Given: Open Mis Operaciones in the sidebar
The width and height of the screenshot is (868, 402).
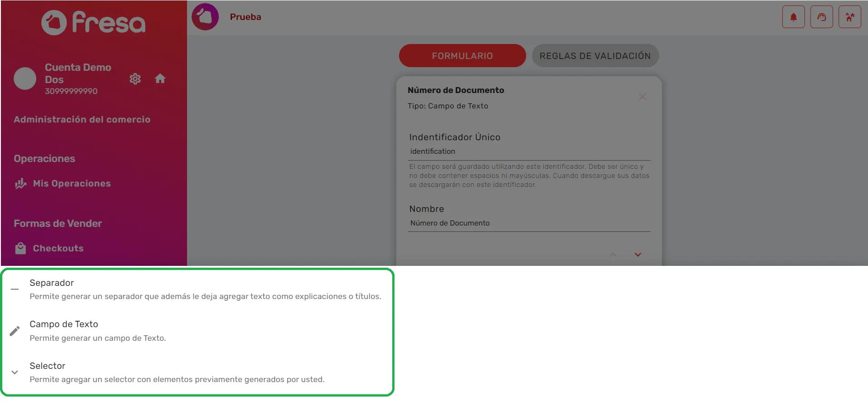Looking at the screenshot, I should [63, 183].
